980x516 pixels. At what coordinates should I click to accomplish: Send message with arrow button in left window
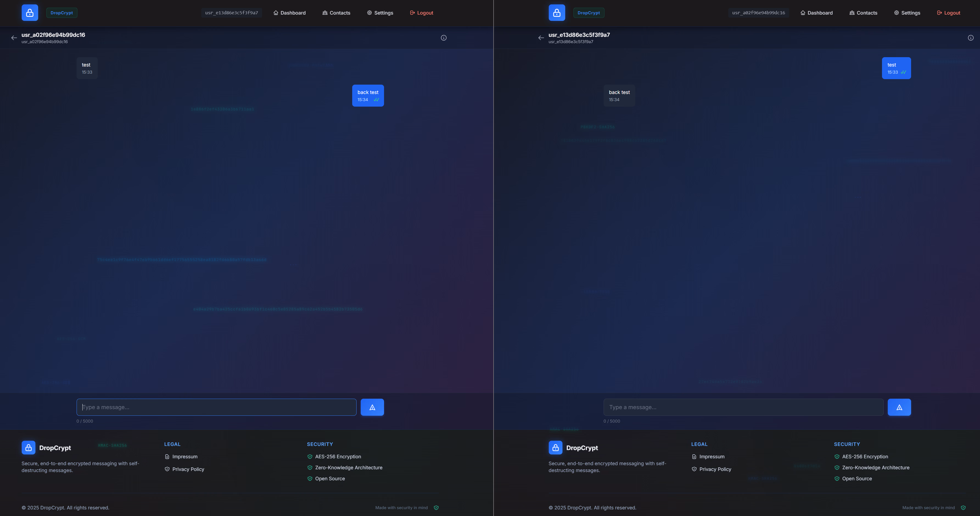(372, 407)
